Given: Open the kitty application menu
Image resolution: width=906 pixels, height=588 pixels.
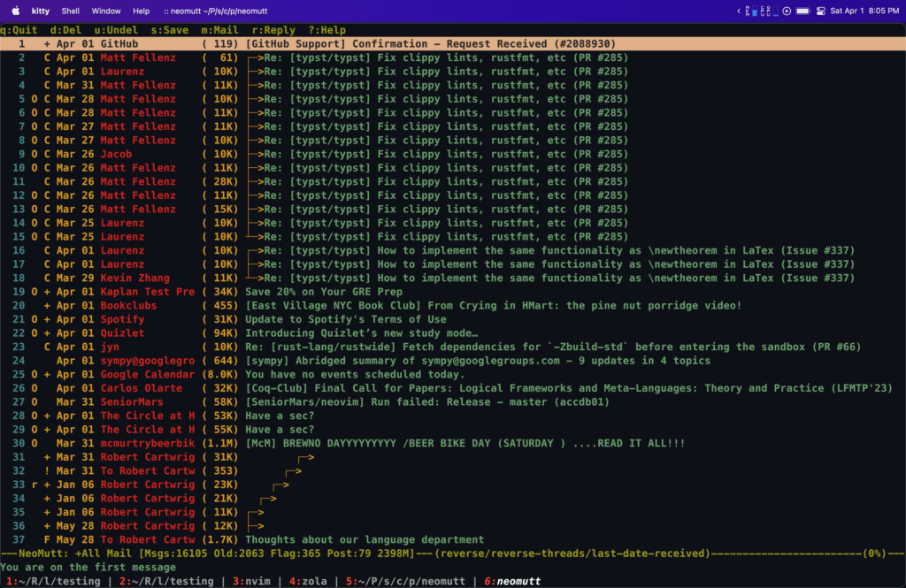Looking at the screenshot, I should click(x=41, y=11).
